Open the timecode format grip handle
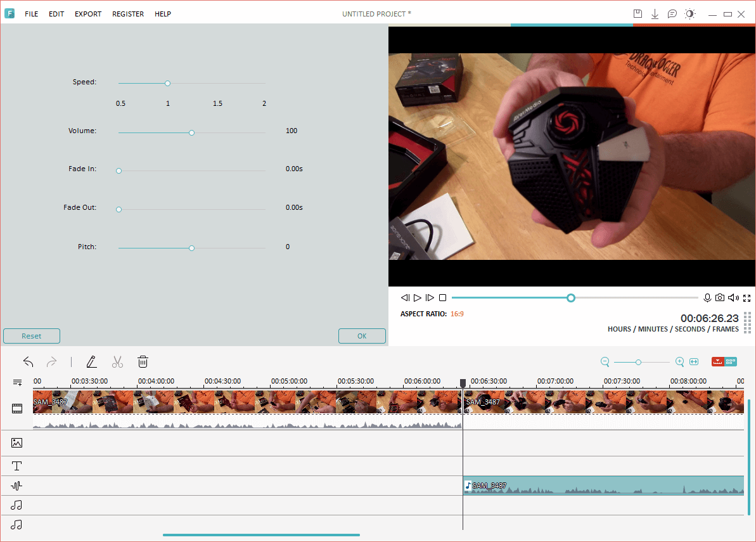Viewport: 756px width, 542px height. (x=748, y=322)
